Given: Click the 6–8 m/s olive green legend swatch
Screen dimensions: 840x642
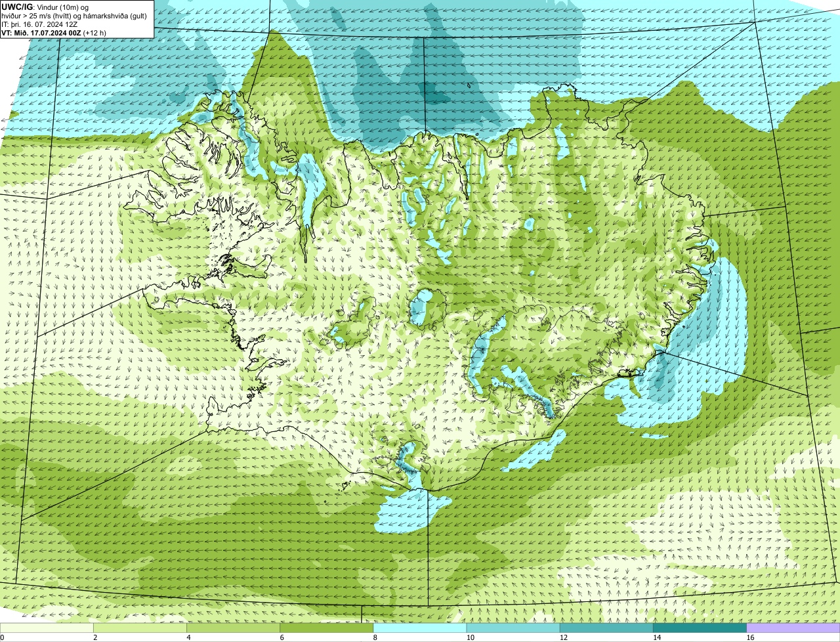Looking at the screenshot, I should pos(327,628).
